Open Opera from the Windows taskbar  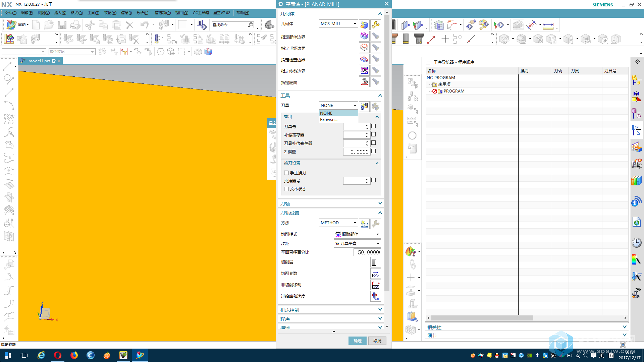click(x=57, y=355)
